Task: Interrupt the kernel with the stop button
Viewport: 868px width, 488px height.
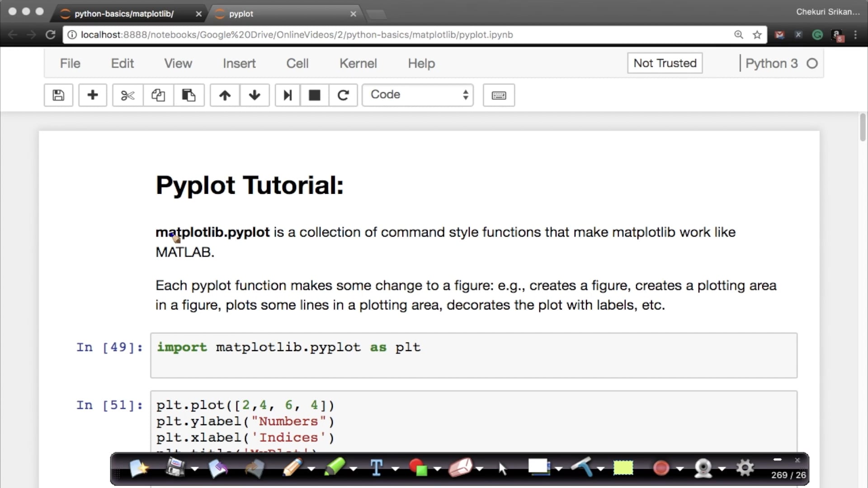Action: [314, 95]
